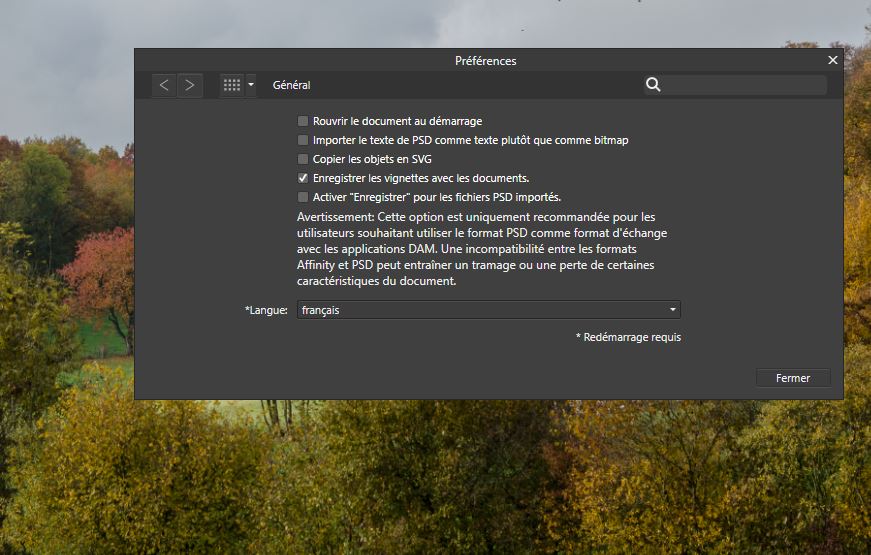Click the Préférences window title

click(x=485, y=61)
